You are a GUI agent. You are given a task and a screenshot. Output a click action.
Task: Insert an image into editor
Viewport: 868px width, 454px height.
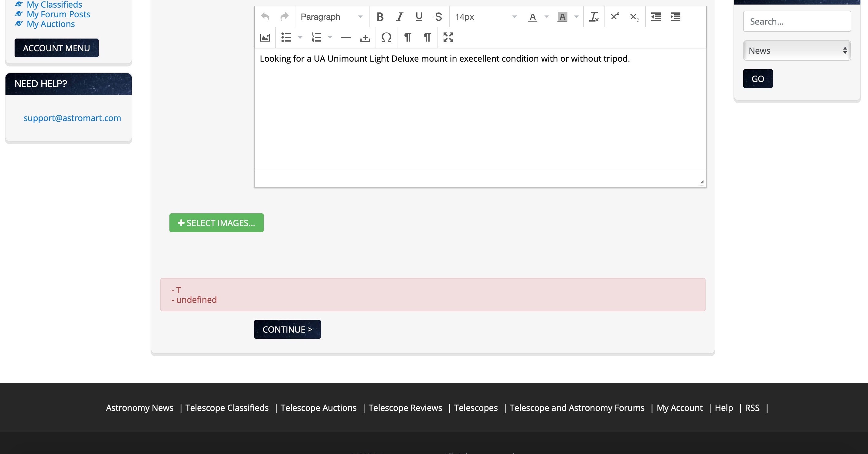coord(265,37)
